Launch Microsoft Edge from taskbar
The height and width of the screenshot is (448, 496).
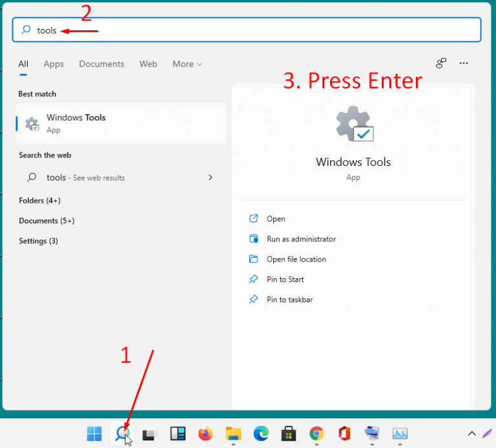pyautogui.click(x=261, y=433)
